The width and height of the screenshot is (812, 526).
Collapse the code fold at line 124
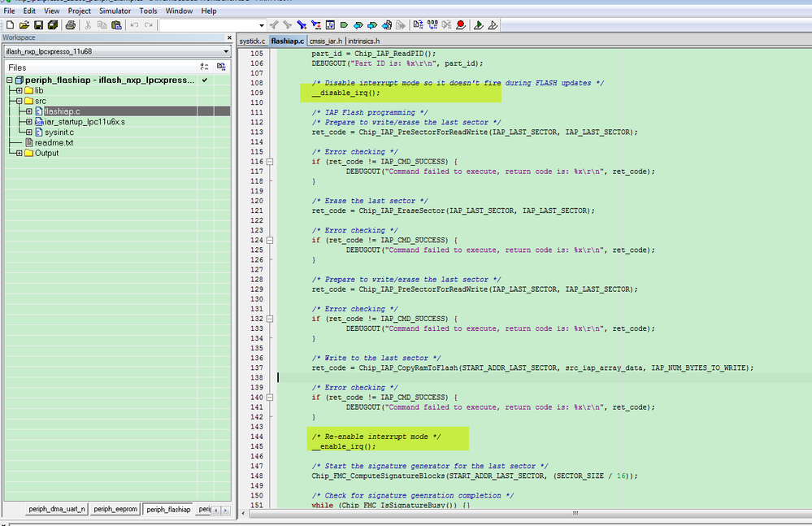point(270,240)
